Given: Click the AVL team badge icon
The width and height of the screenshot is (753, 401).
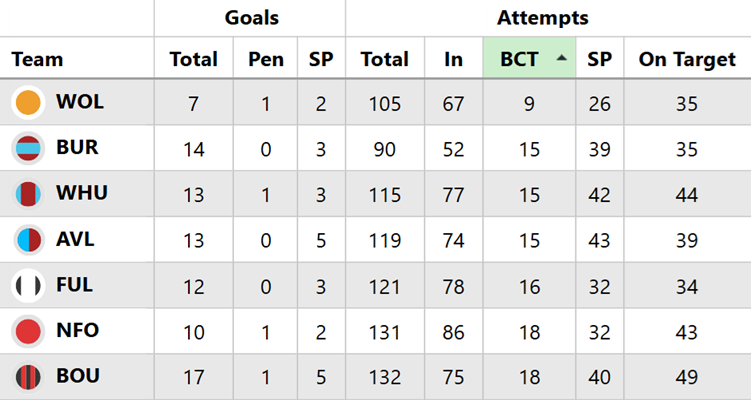Looking at the screenshot, I should click(x=28, y=240).
